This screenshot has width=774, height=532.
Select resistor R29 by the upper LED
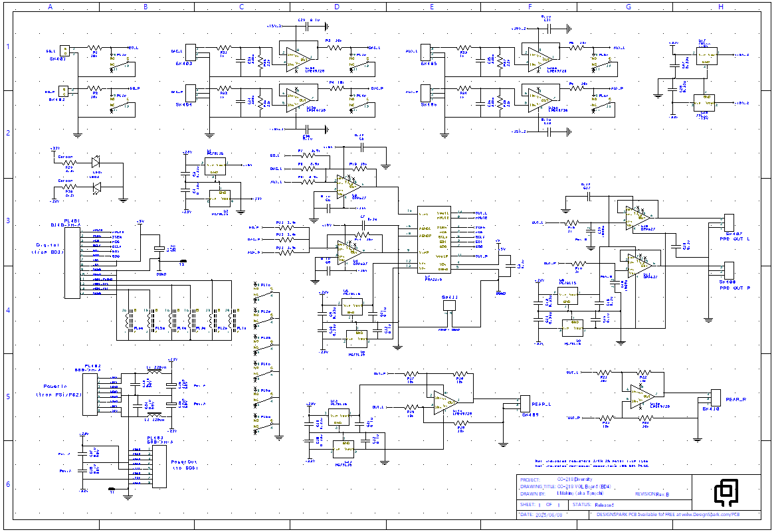point(69,162)
